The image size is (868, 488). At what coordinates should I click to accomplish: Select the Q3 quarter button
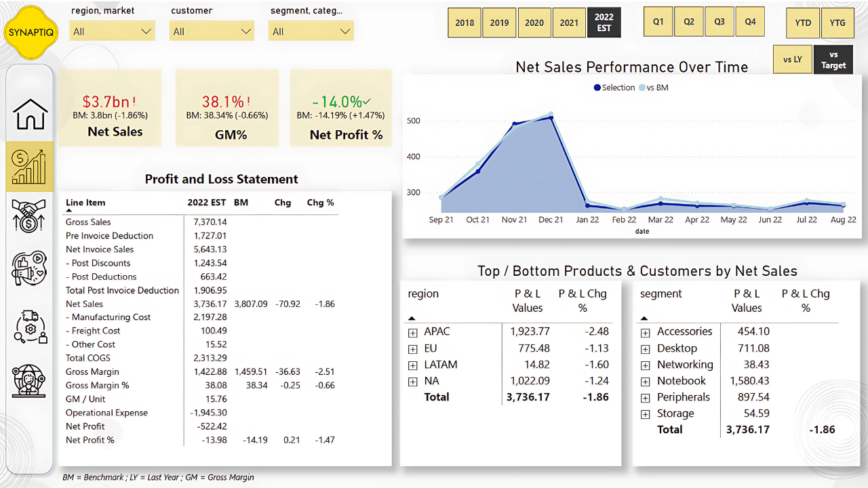point(719,22)
